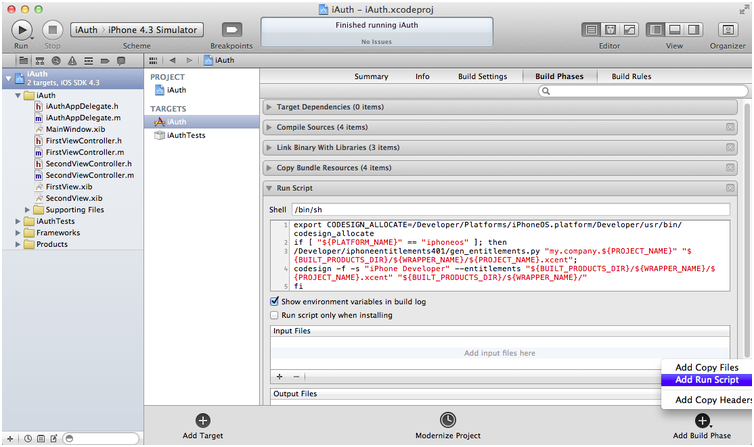Expand Copy Bundle Resources section

(x=269, y=168)
